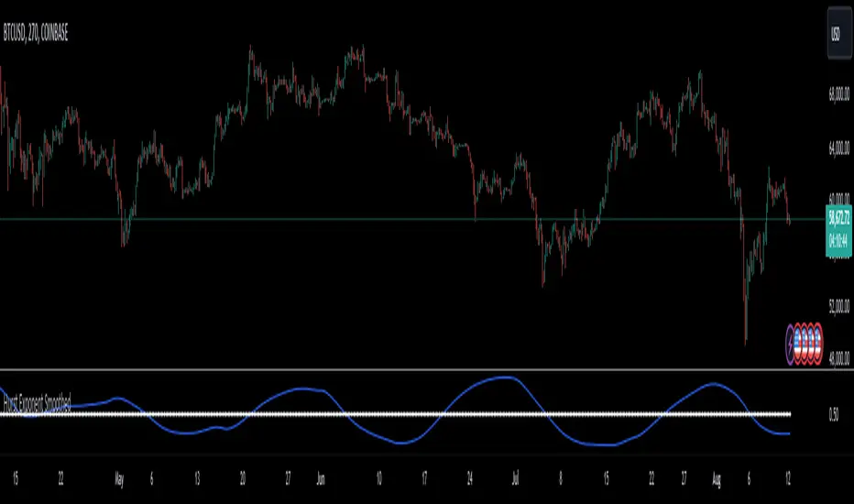Click the Jul label on time axis

(x=515, y=479)
